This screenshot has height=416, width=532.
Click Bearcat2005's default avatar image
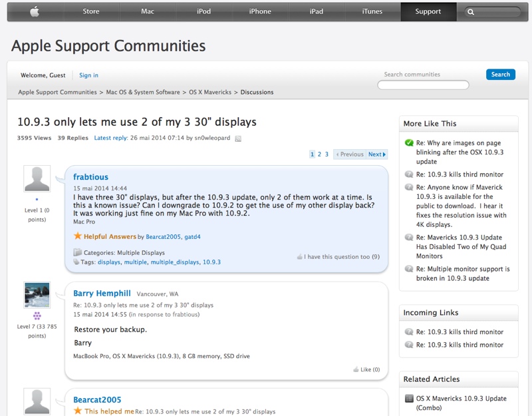point(37,401)
